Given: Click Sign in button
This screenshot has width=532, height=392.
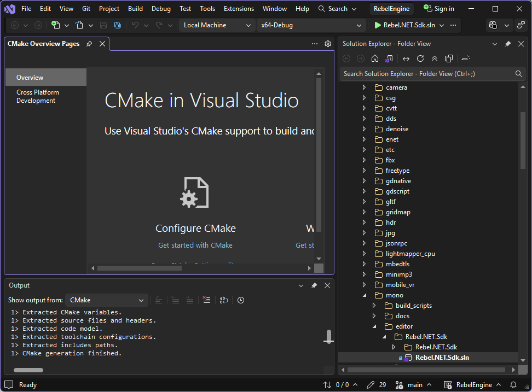Looking at the screenshot, I should tap(439, 9).
